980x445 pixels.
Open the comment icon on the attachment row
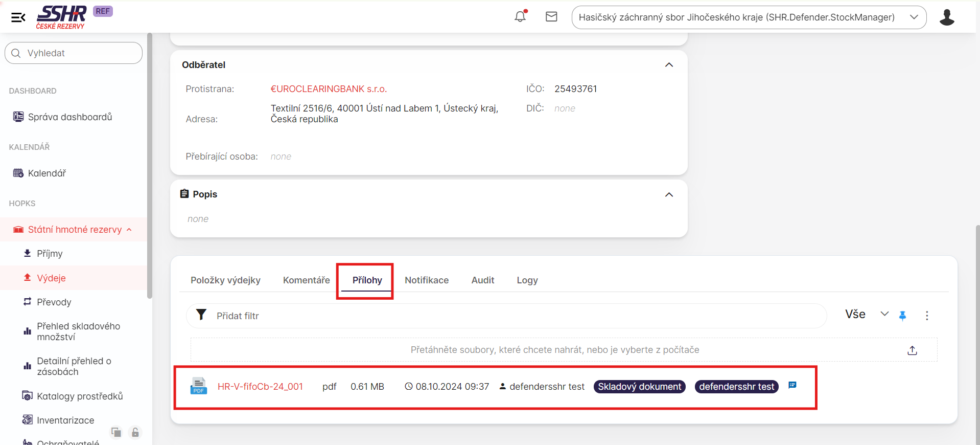[x=792, y=385]
